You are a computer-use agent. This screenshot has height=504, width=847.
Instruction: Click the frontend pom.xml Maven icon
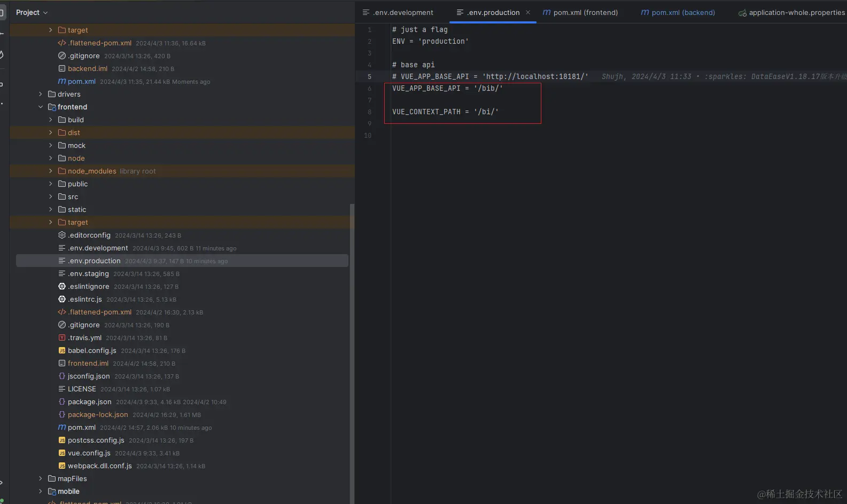(x=62, y=427)
